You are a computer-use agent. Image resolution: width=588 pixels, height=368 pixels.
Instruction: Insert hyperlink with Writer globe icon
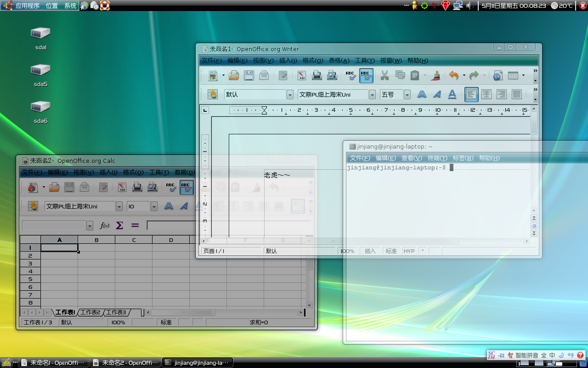coord(498,75)
